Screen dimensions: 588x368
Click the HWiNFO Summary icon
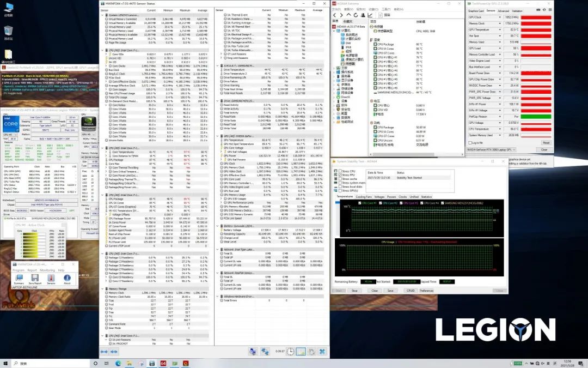pyautogui.click(x=19, y=278)
